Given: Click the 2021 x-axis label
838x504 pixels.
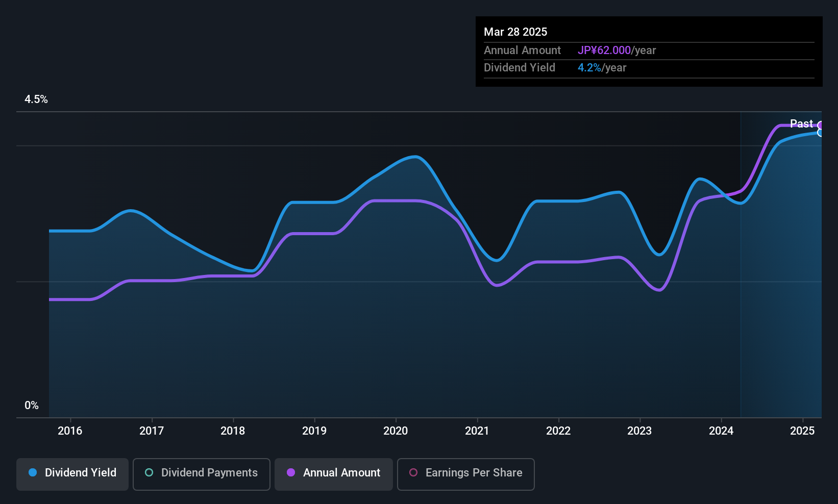Looking at the screenshot, I should click(x=477, y=431).
